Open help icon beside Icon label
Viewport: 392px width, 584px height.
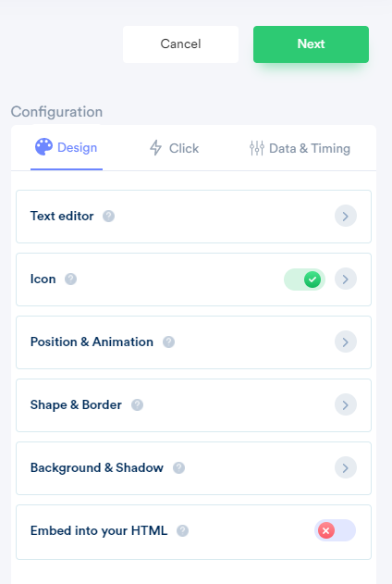pyautogui.click(x=70, y=279)
